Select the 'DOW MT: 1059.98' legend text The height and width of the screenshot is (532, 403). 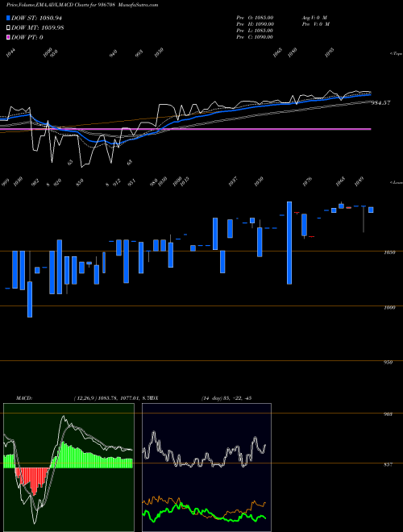(38, 27)
